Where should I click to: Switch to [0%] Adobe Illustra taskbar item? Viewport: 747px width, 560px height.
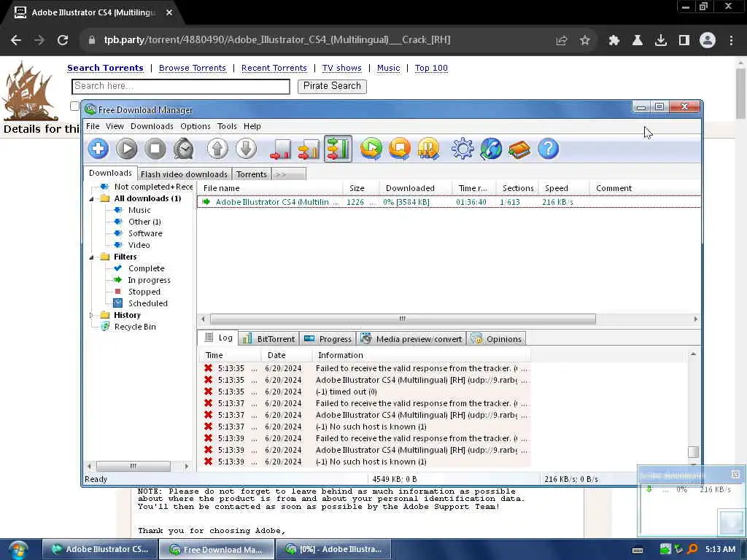click(336, 549)
